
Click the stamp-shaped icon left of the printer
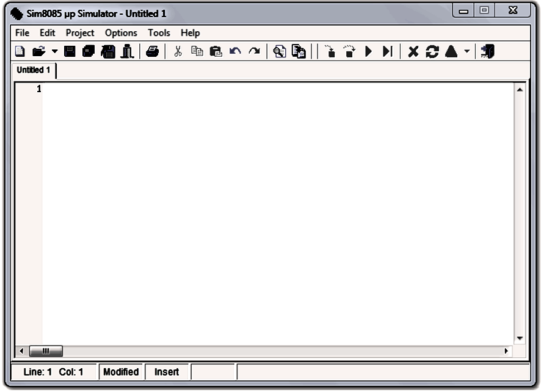pyautogui.click(x=127, y=52)
